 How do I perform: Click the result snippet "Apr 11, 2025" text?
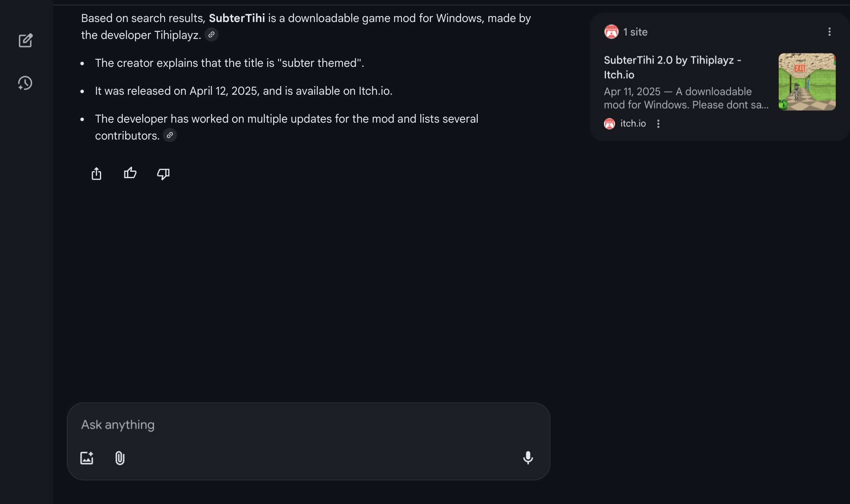click(x=632, y=92)
